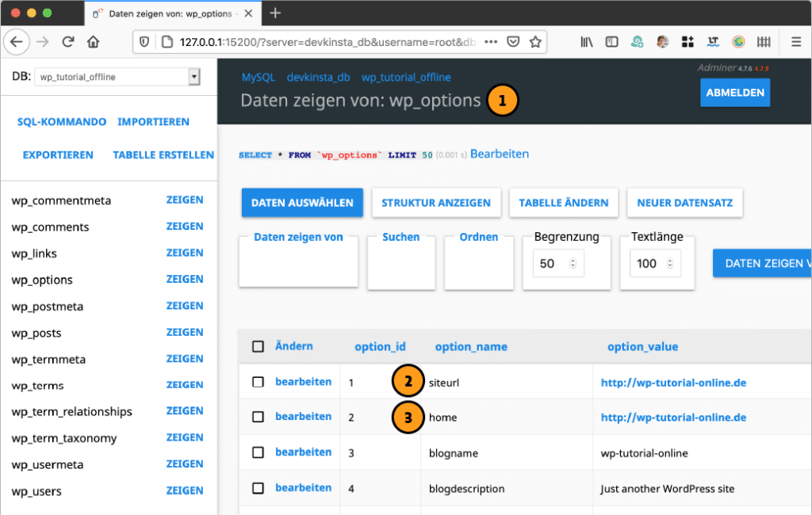The height and width of the screenshot is (515, 812).
Task: Reload the current page
Action: [x=68, y=42]
